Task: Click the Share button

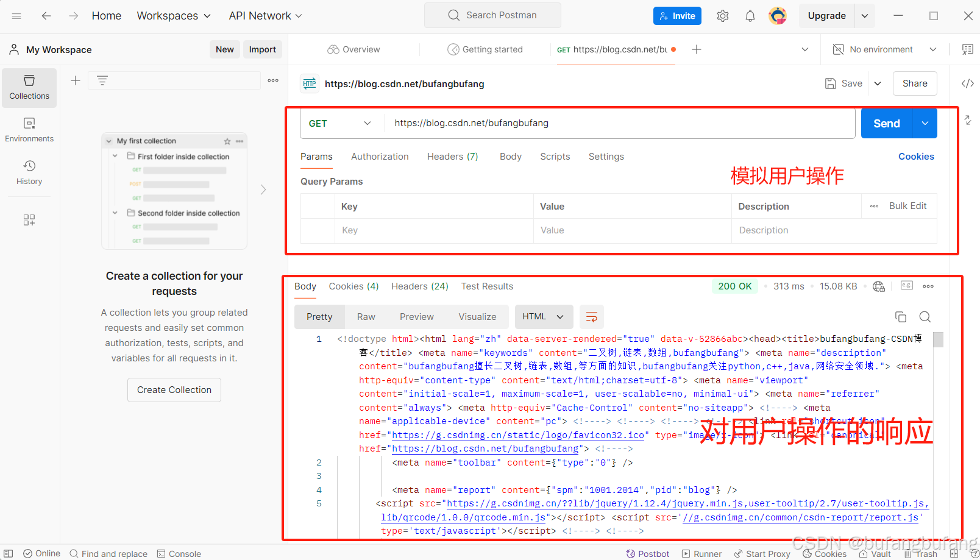Action: [x=915, y=83]
